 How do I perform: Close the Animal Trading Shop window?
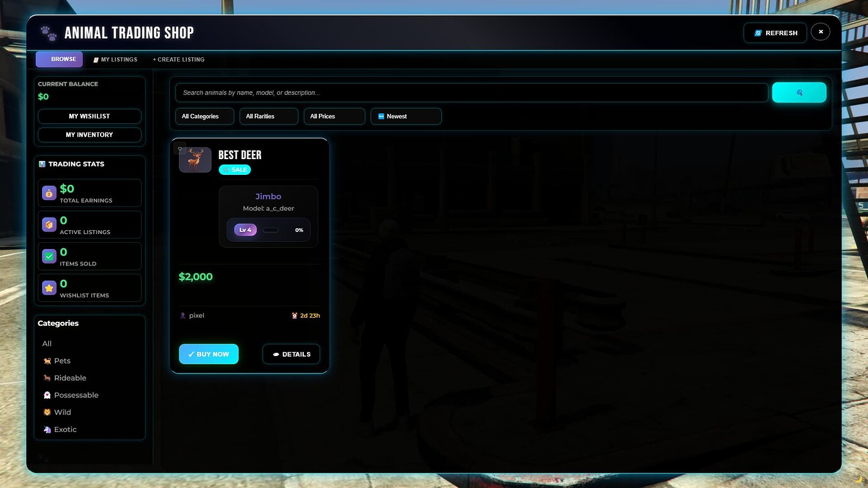pyautogui.click(x=820, y=31)
